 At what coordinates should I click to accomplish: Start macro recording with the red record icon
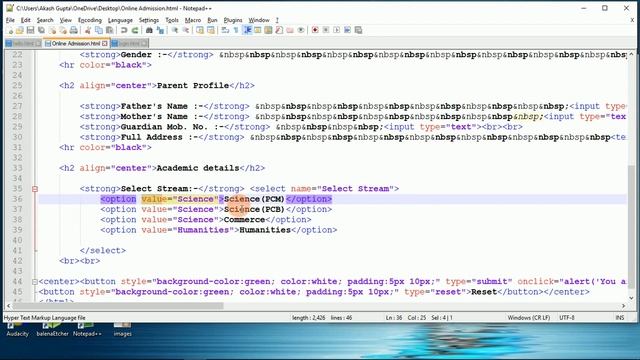[315, 30]
